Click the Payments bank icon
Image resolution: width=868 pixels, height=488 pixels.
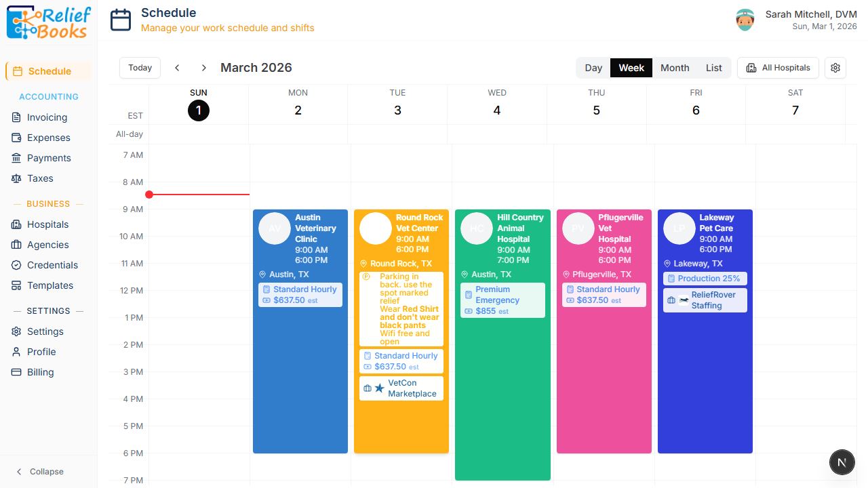click(x=16, y=158)
